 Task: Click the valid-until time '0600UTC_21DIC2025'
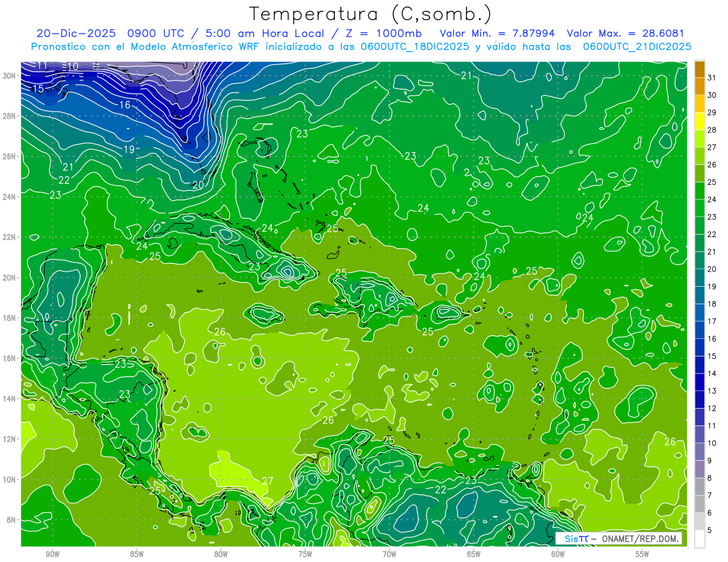pyautogui.click(x=637, y=47)
